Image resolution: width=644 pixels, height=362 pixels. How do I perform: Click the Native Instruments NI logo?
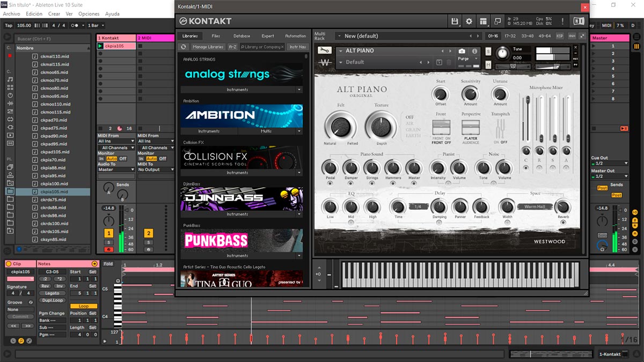click(579, 21)
